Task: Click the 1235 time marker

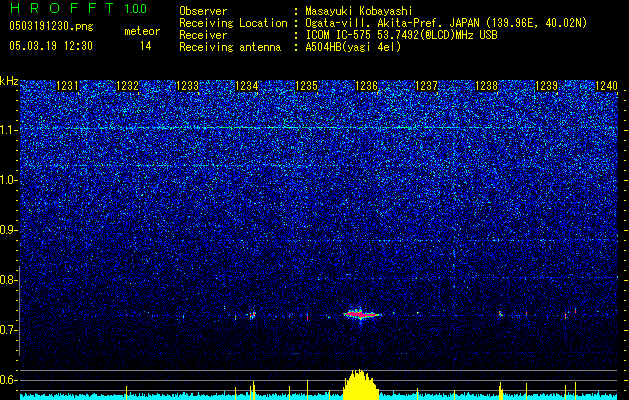Action: [x=306, y=86]
